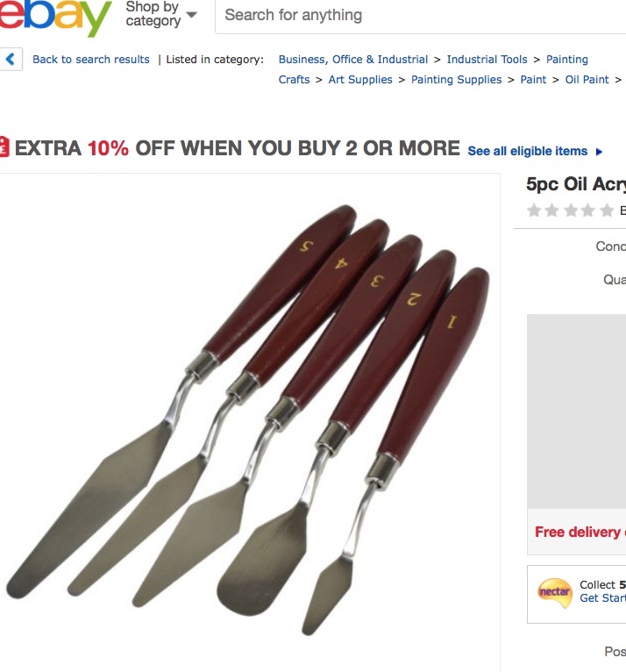
Task: Open the Painting Supplies breadcrumb
Action: pos(456,80)
